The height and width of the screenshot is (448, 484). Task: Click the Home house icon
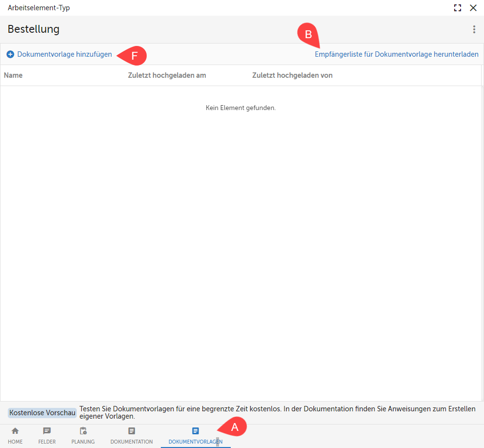[x=15, y=431]
